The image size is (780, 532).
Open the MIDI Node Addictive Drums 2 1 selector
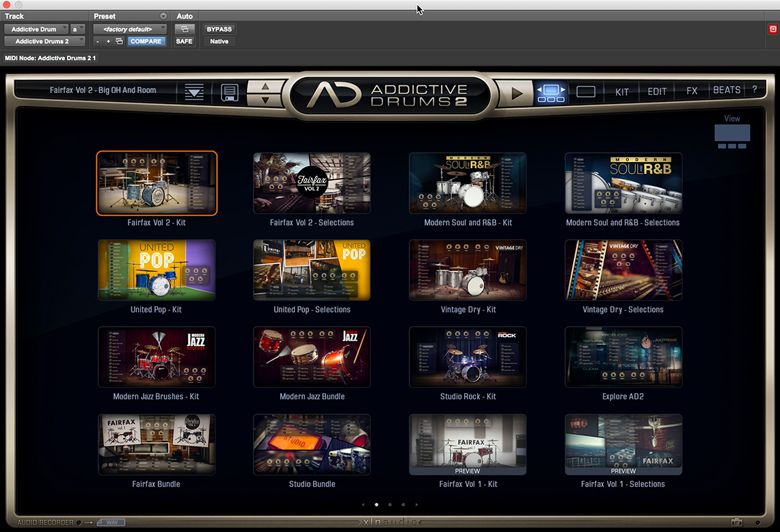point(50,58)
